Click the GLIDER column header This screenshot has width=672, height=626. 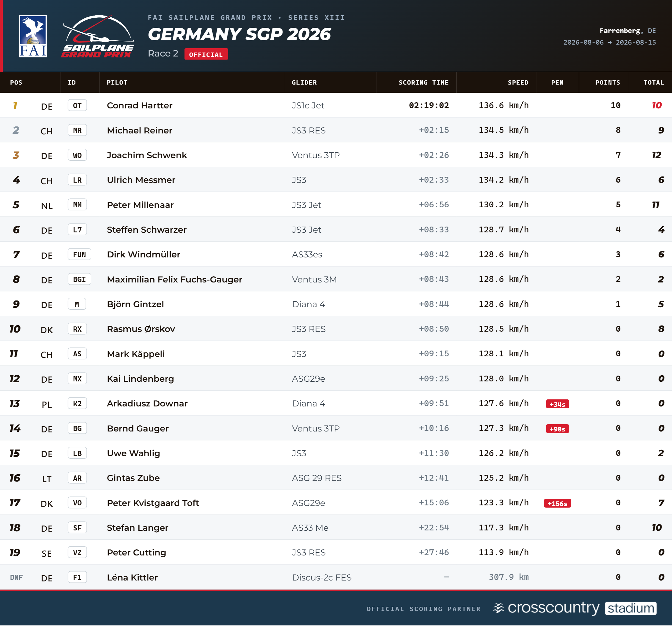coord(304,82)
